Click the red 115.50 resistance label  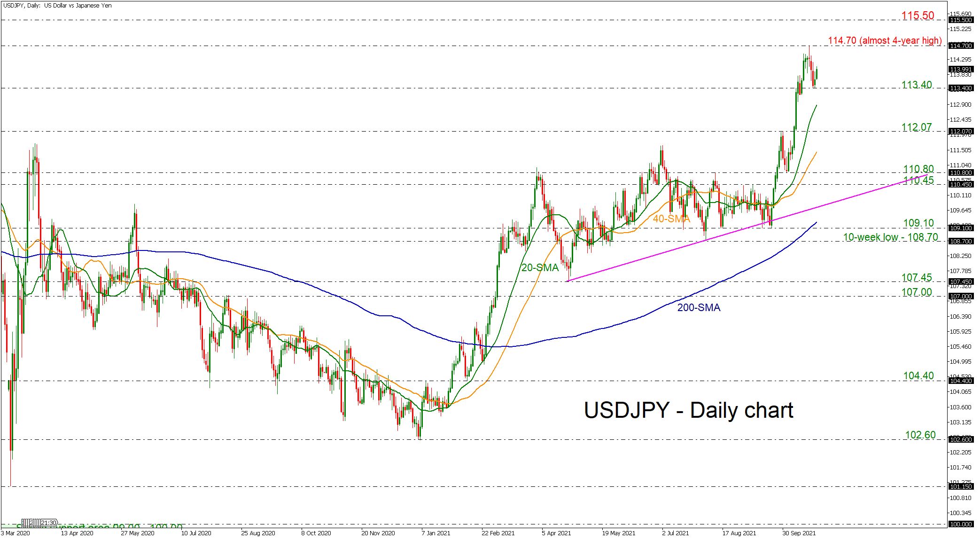pyautogui.click(x=918, y=16)
